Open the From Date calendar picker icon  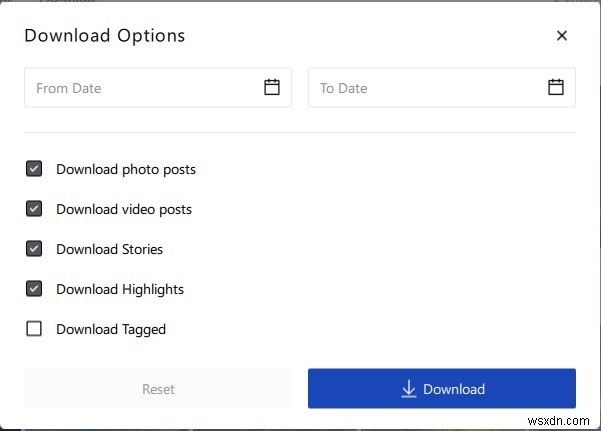tap(272, 87)
